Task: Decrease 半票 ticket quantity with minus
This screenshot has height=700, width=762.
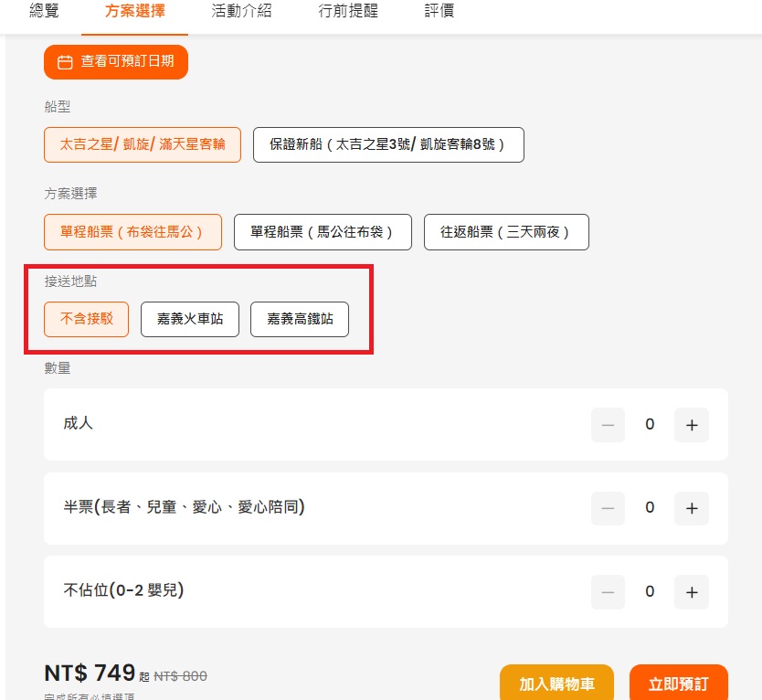Action: 608,508
